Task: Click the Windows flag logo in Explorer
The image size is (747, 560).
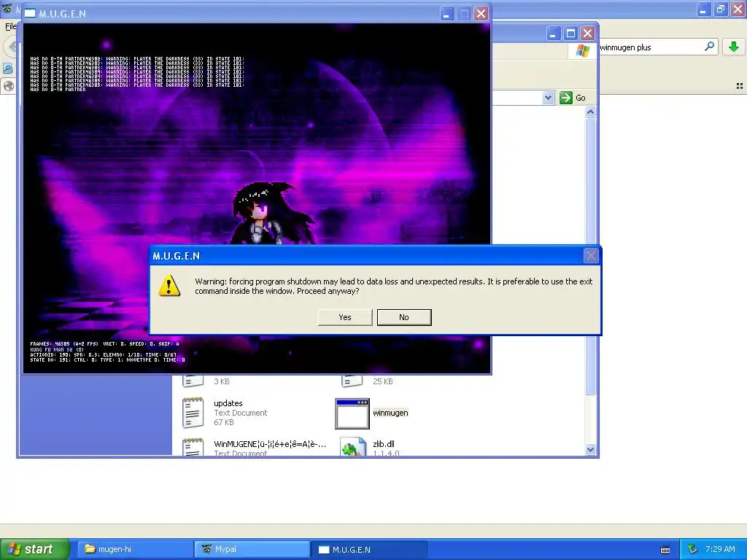Action: [x=582, y=50]
